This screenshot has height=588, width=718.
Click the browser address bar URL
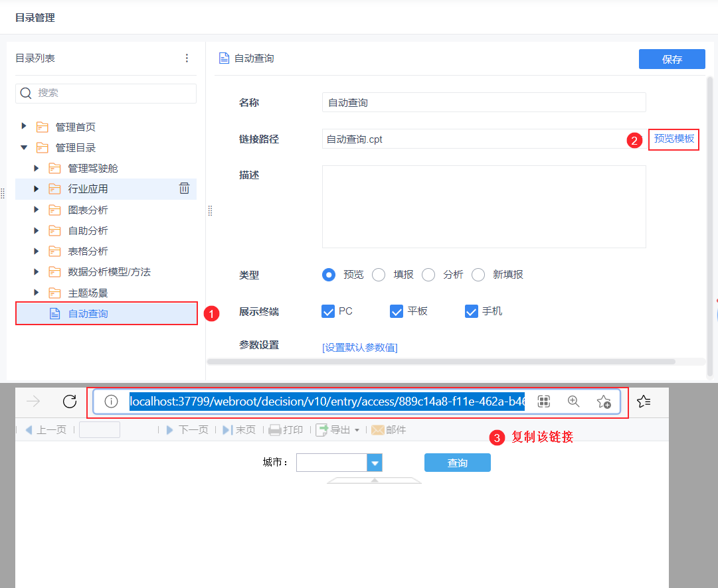click(x=327, y=402)
